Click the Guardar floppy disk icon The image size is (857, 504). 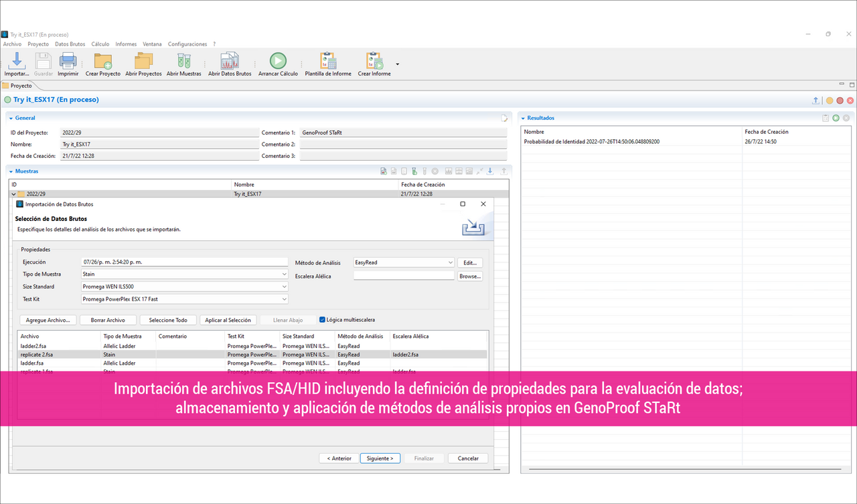(x=43, y=60)
